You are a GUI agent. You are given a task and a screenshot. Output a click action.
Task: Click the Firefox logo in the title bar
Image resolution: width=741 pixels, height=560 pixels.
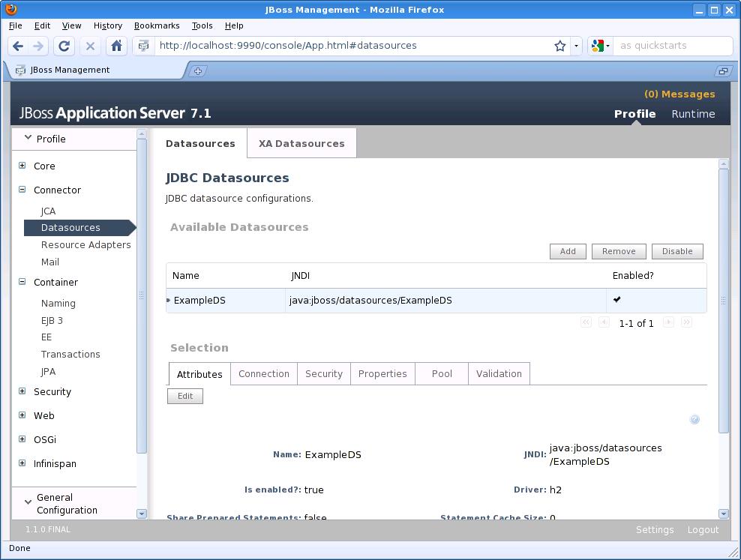[11, 9]
